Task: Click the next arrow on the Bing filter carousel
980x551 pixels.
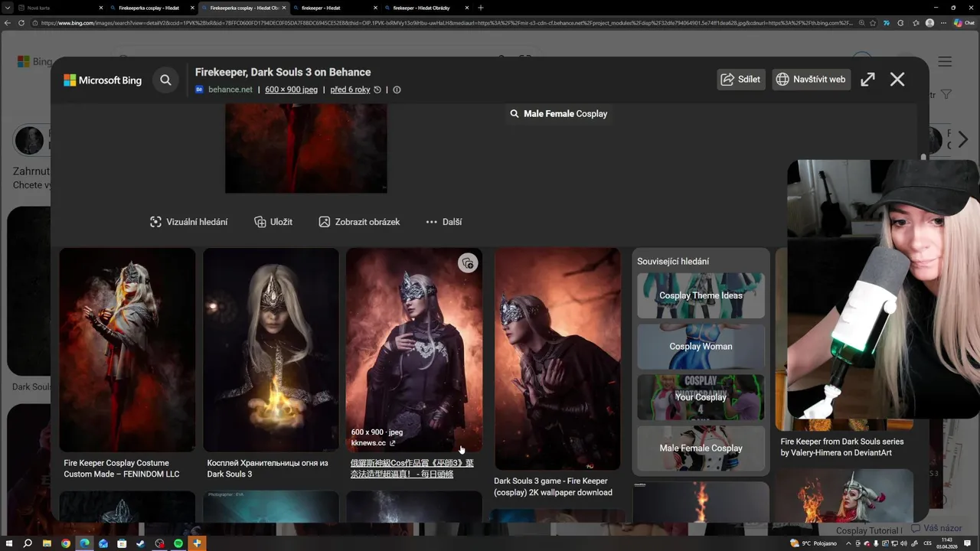Action: pyautogui.click(x=963, y=140)
